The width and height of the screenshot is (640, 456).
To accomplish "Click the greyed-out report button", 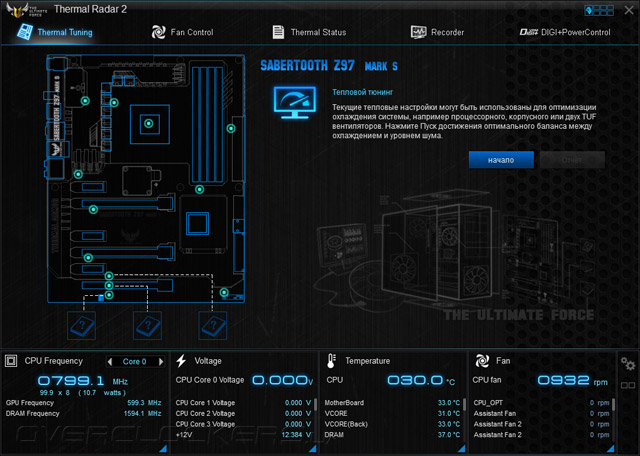I will pyautogui.click(x=572, y=160).
